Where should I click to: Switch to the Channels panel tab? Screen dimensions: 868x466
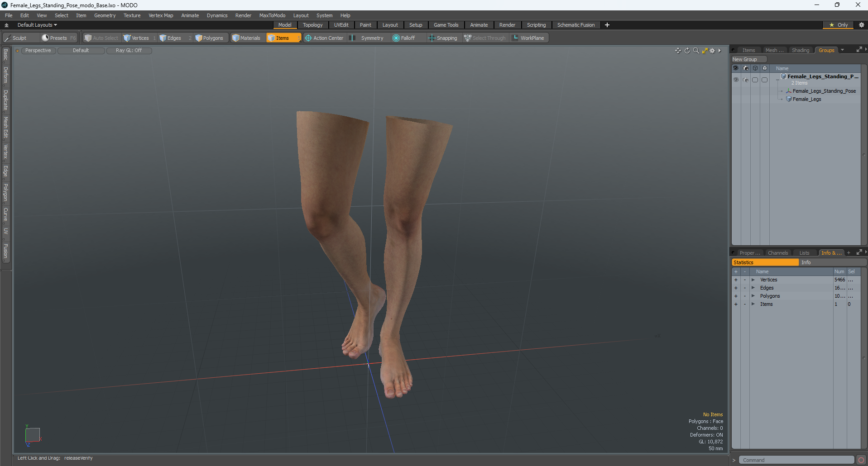pos(778,253)
